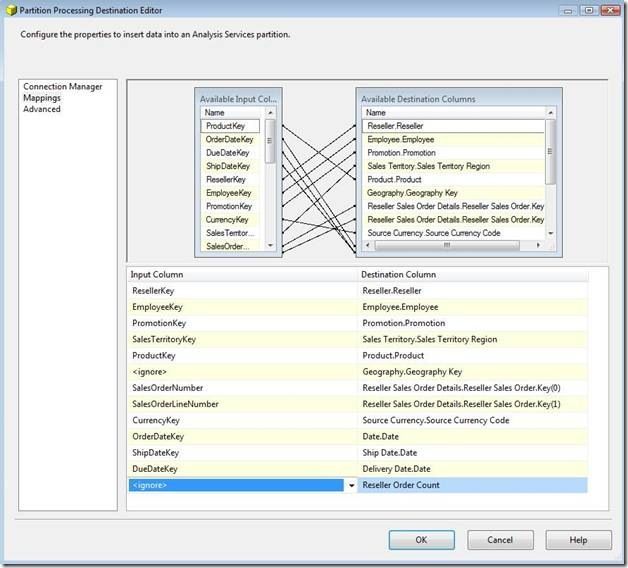628x568 pixels.
Task: Click SalesOrderNumber cell in mapping grid
Action: [243, 388]
